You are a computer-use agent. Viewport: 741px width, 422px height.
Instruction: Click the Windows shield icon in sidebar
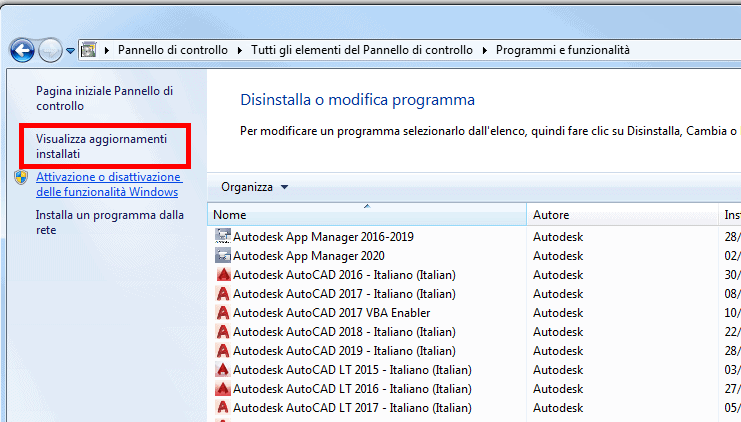22,178
